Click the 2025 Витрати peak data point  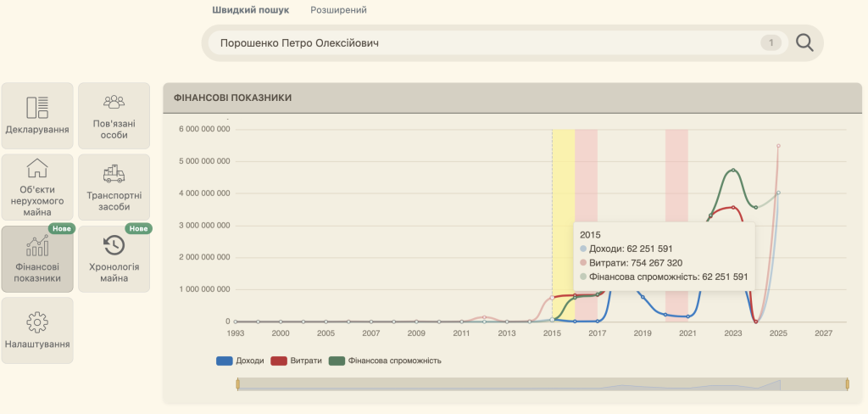tap(778, 146)
